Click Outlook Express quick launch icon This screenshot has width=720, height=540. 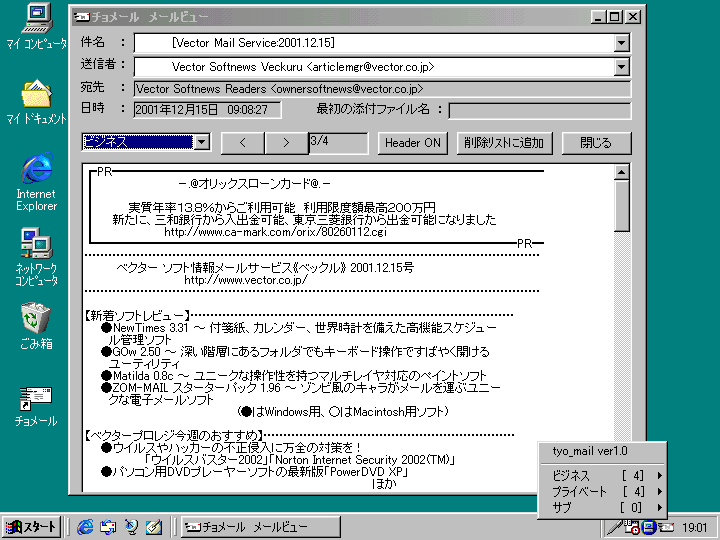click(x=108, y=527)
